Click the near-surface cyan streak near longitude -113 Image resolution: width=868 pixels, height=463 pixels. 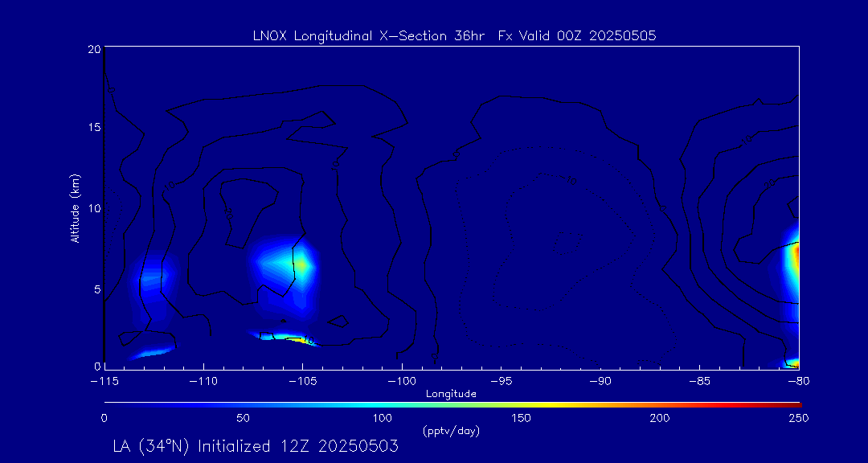[x=153, y=352]
